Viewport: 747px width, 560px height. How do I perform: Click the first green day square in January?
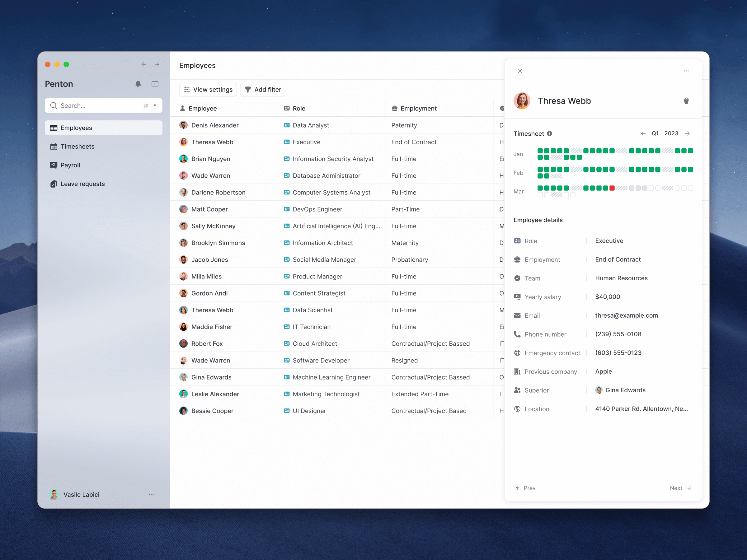[540, 151]
